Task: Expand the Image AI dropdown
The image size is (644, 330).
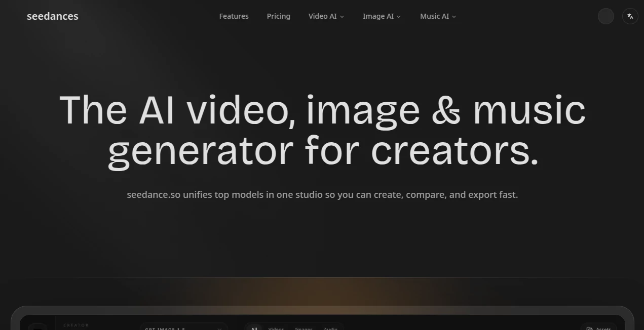Action: (382, 16)
